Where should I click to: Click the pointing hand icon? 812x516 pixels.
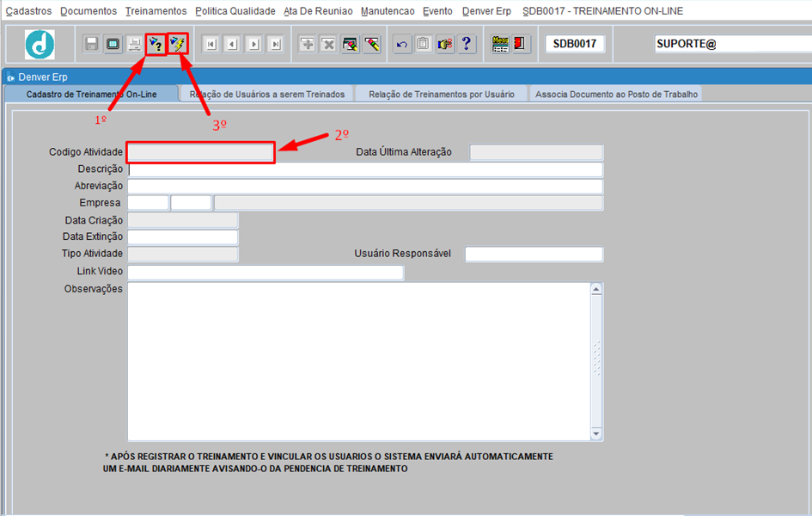click(x=445, y=44)
